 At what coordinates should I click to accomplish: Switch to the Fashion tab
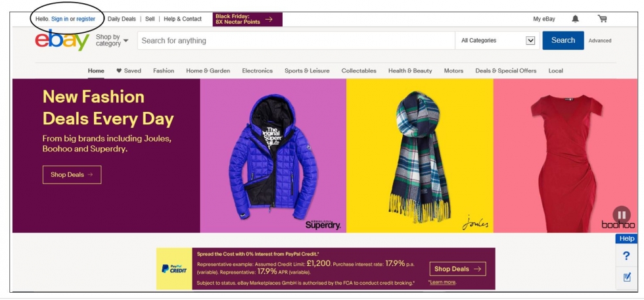click(x=164, y=70)
